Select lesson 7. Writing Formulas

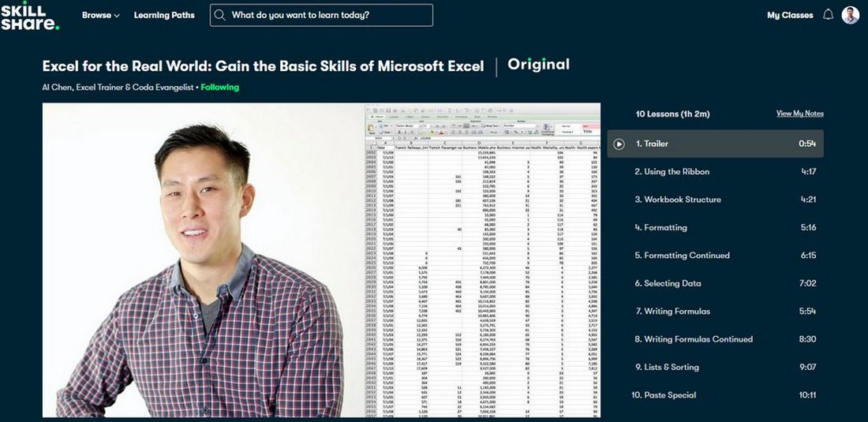click(715, 312)
